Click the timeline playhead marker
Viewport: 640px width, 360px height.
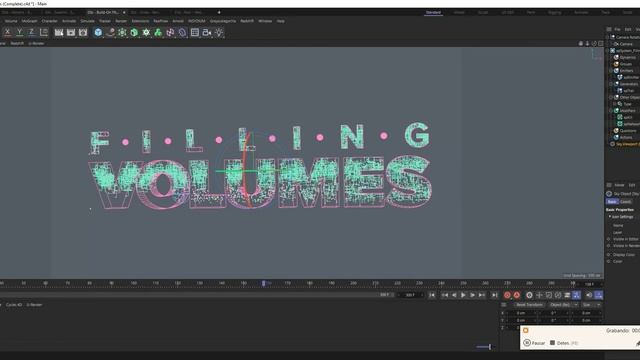click(264, 283)
